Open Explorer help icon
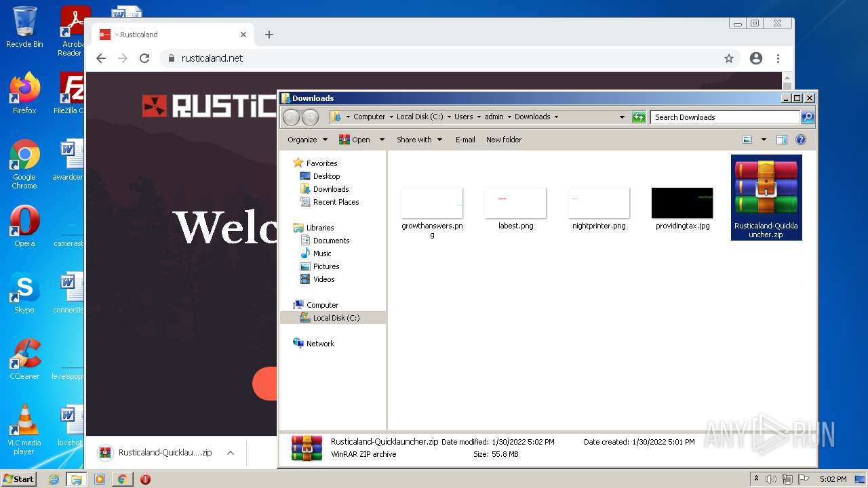868x488 pixels. point(801,140)
